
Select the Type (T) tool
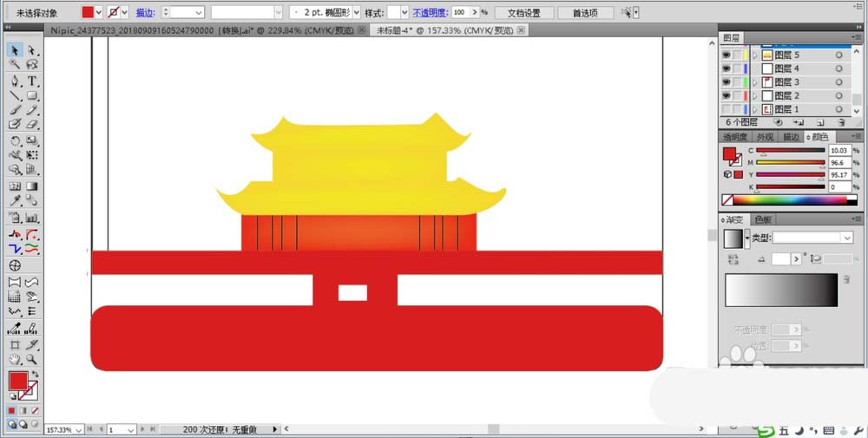(32, 82)
